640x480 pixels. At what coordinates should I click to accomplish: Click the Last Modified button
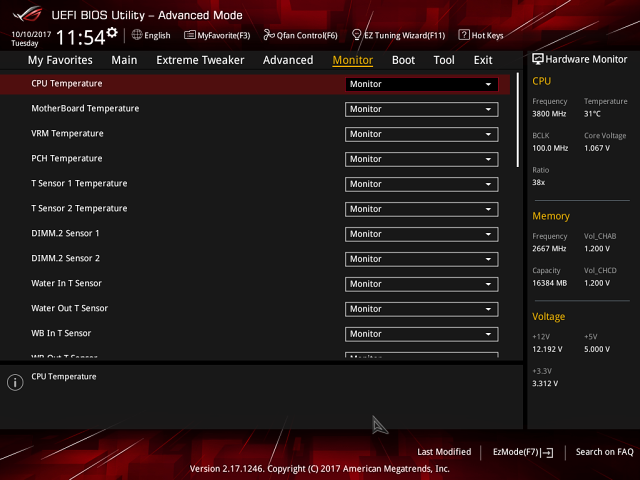click(444, 452)
